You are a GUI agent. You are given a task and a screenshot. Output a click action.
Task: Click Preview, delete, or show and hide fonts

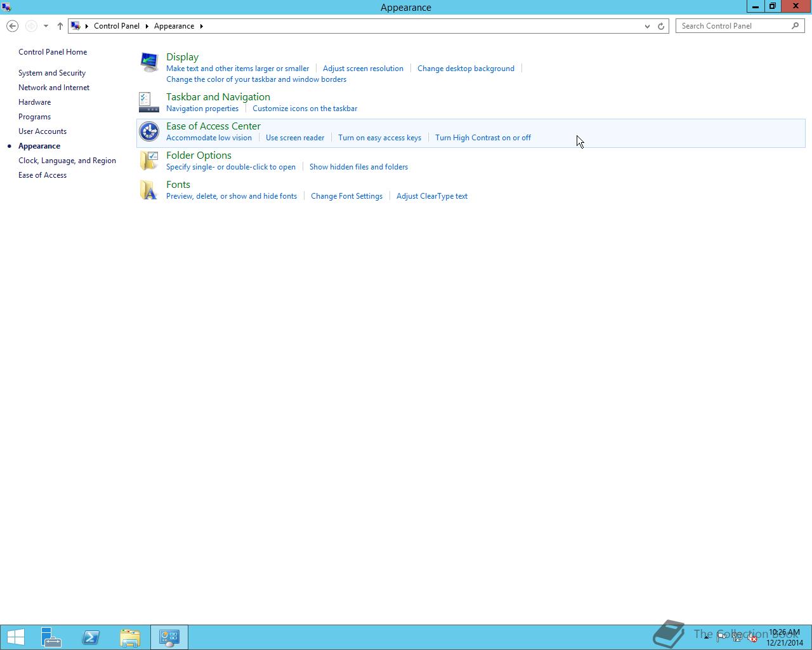tap(232, 196)
